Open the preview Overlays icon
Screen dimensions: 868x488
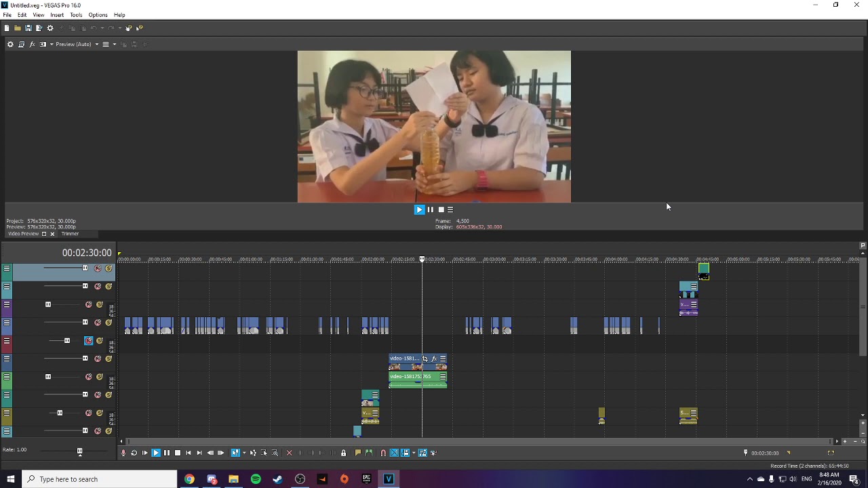pyautogui.click(x=106, y=44)
